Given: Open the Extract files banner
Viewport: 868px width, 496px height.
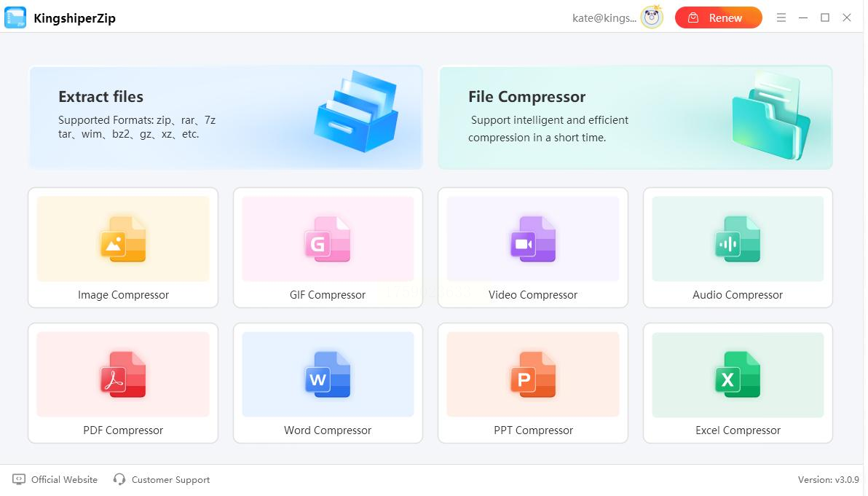Looking at the screenshot, I should coord(225,117).
